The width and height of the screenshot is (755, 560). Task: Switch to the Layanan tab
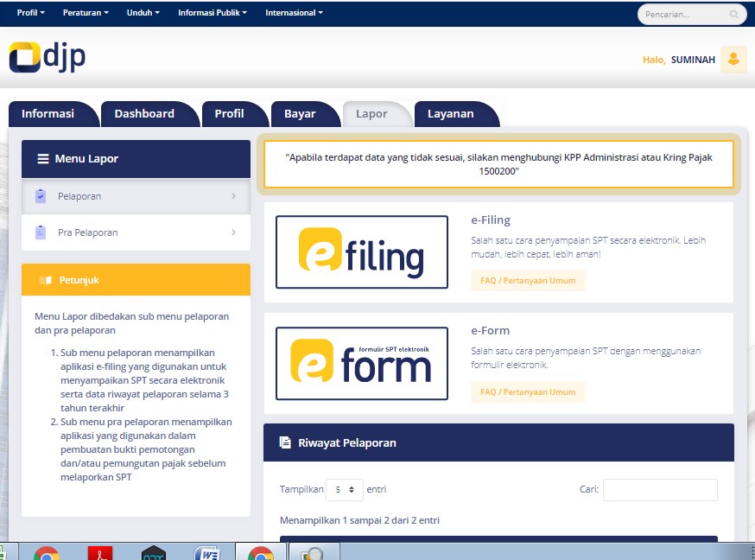coord(456,114)
